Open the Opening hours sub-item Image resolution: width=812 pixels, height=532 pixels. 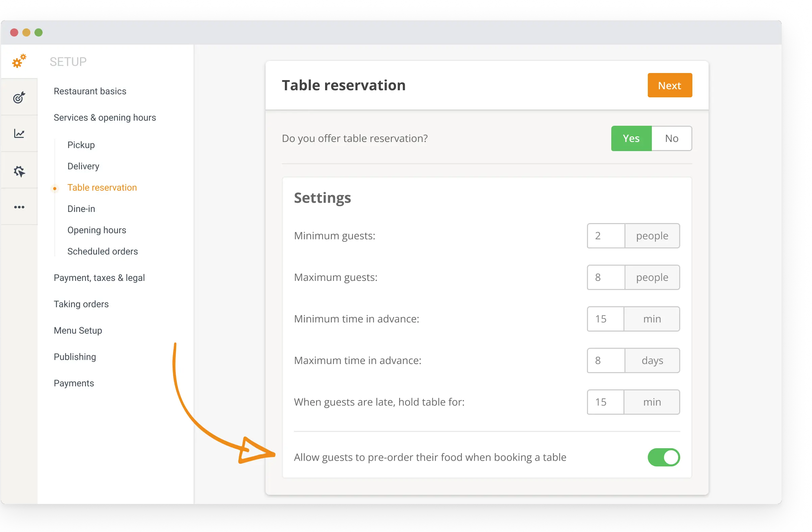97,230
